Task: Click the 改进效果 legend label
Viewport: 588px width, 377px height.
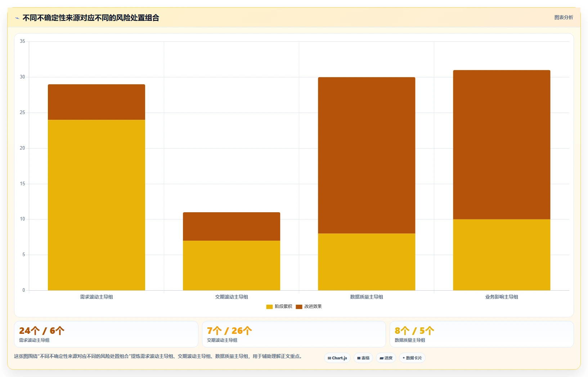Action: [x=313, y=306]
